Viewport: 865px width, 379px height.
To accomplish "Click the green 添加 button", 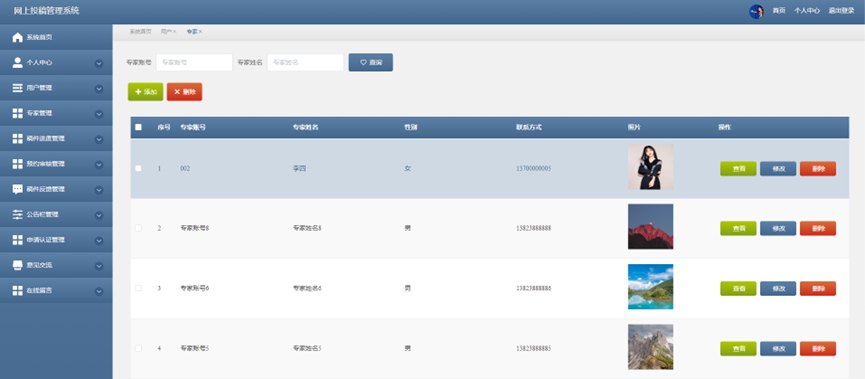I will (x=146, y=92).
